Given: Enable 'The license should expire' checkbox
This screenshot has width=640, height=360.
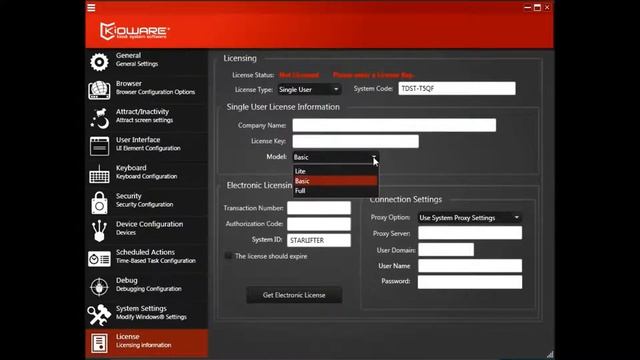Looking at the screenshot, I should coord(229,256).
